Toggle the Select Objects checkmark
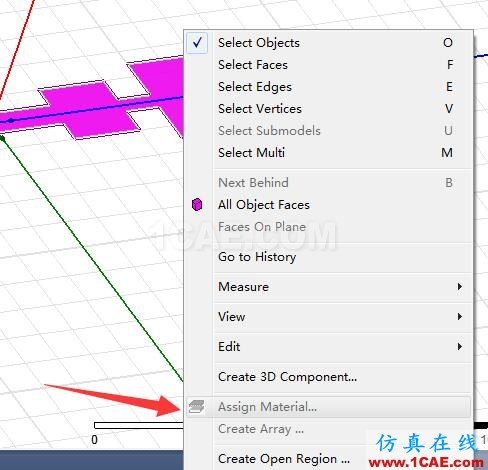Viewport: 488px width, 470px height. [197, 43]
